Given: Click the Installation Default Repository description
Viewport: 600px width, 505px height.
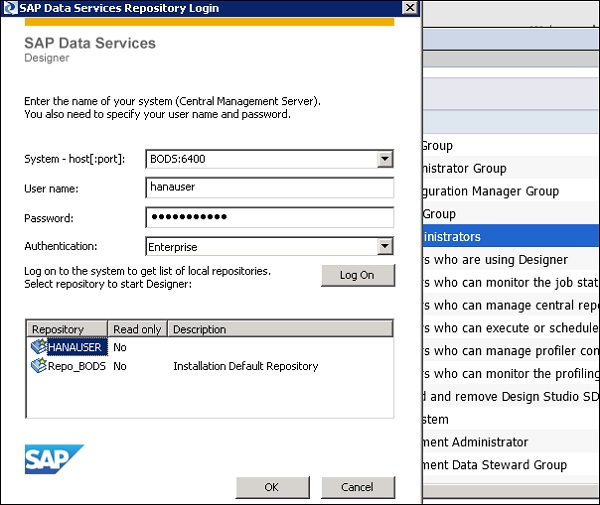Looking at the screenshot, I should 245,366.
